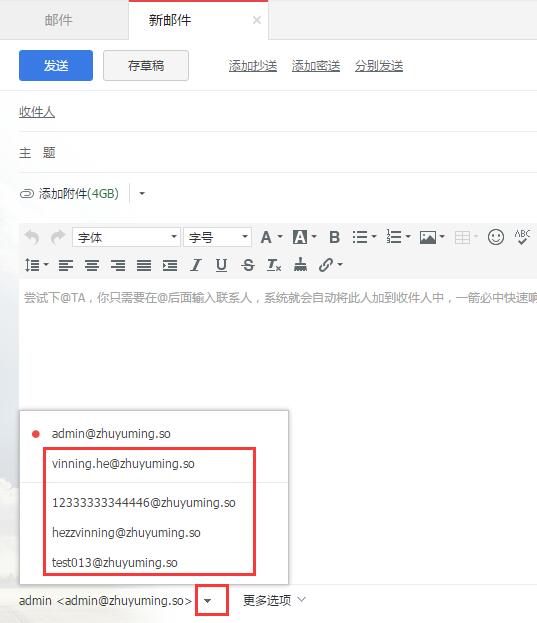Click the Bold formatting icon
The width and height of the screenshot is (537, 623).
[334, 237]
